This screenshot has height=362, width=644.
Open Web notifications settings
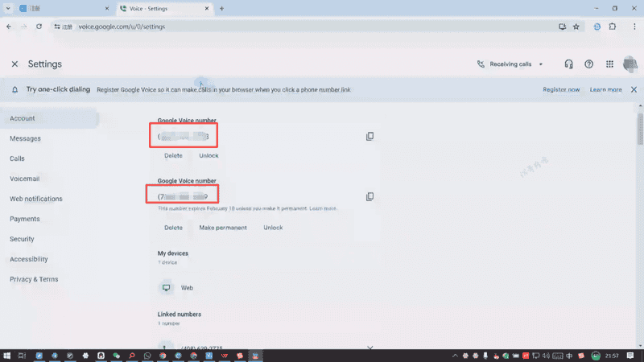[36, 199]
